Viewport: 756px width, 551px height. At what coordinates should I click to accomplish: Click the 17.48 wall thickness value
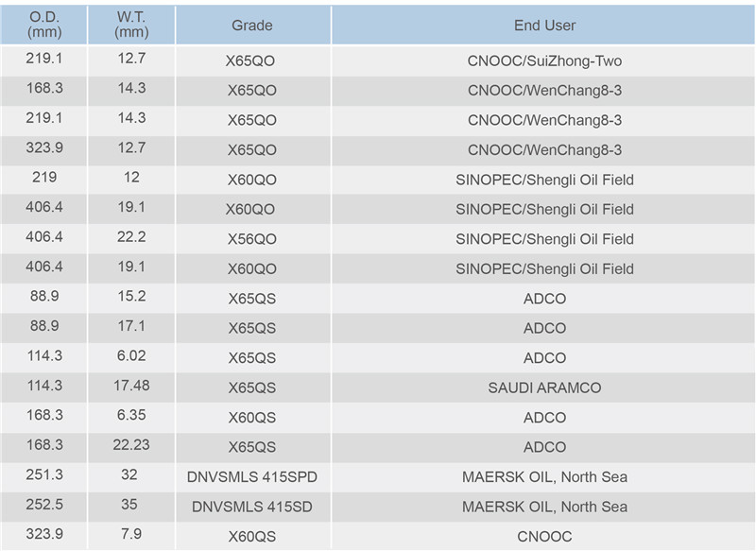(x=131, y=386)
